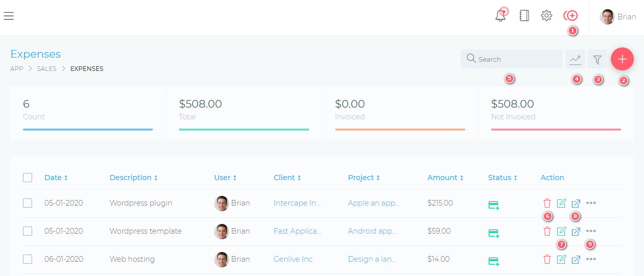
Task: Delete the Wordpress plugin expense
Action: (x=547, y=203)
